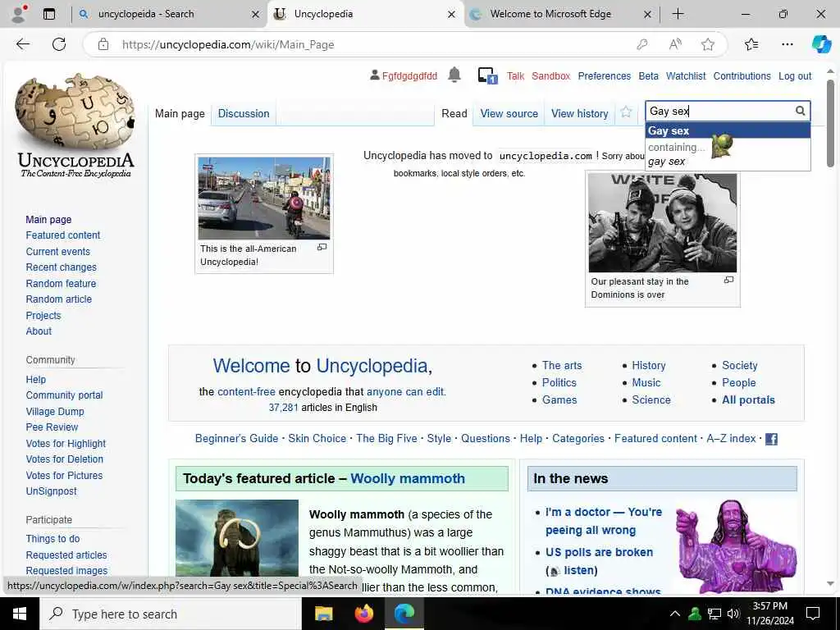Open the Favorites list icon
Screen dimensions: 840x630
click(751, 44)
